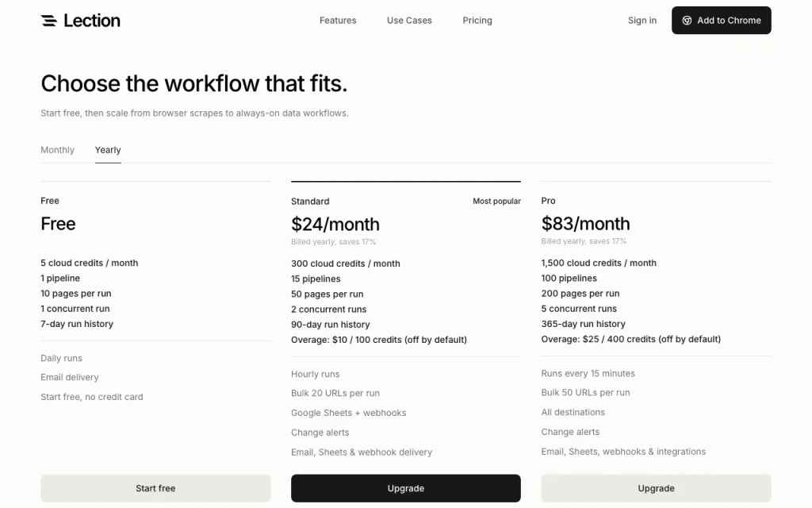Click the "15 pipelines" line
This screenshot has width=812, height=508.
316,279
